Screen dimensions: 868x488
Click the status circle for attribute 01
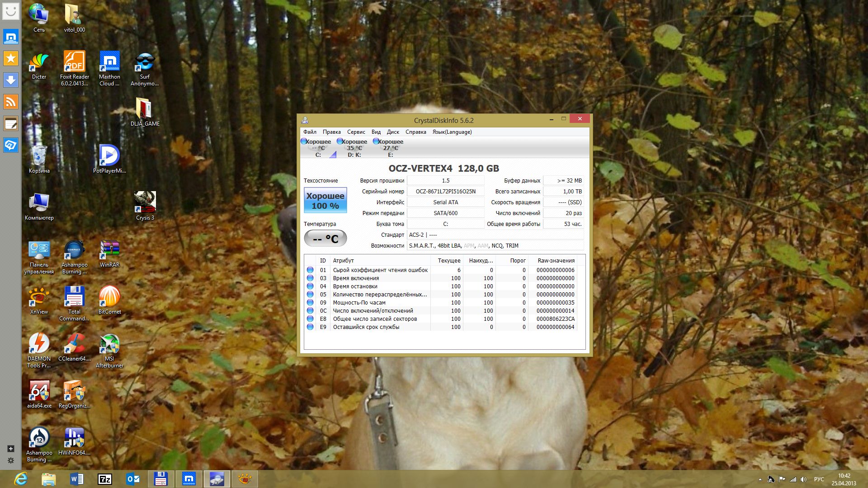pyautogui.click(x=310, y=270)
